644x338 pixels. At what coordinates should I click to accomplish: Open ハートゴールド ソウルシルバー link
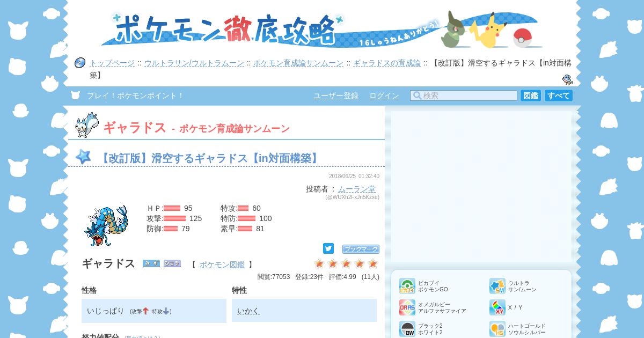pyautogui.click(x=527, y=329)
